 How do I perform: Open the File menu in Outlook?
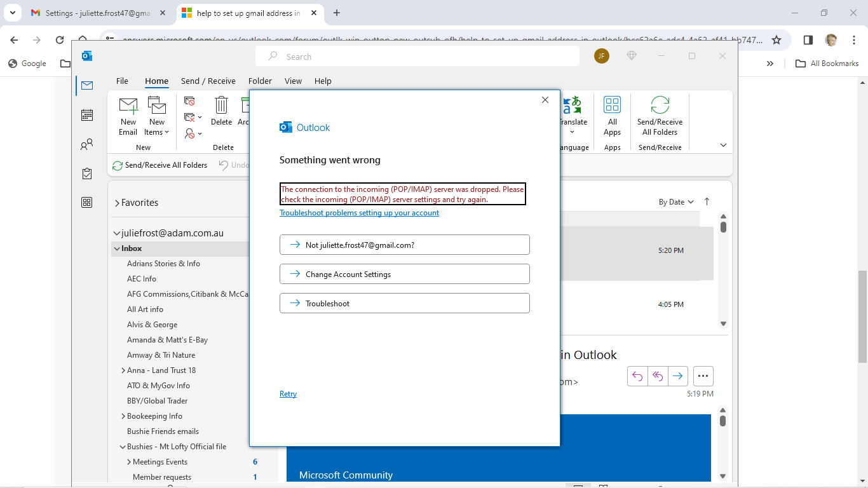click(x=122, y=81)
